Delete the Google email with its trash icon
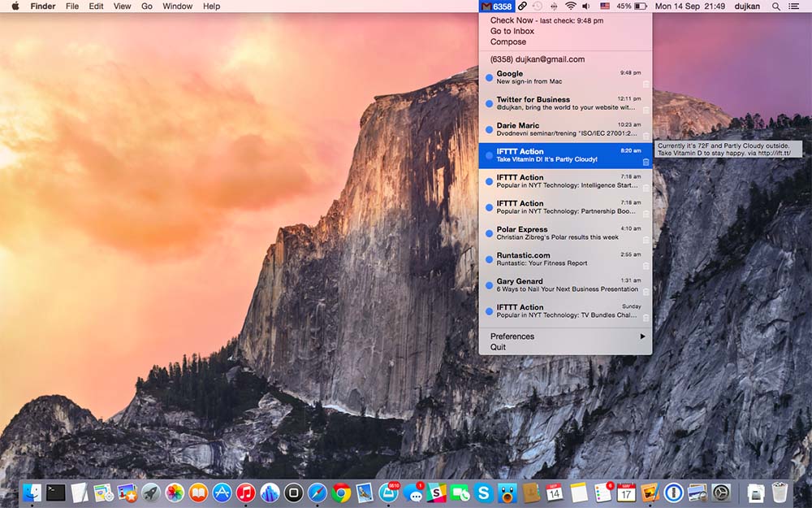The width and height of the screenshot is (812, 508). [646, 84]
